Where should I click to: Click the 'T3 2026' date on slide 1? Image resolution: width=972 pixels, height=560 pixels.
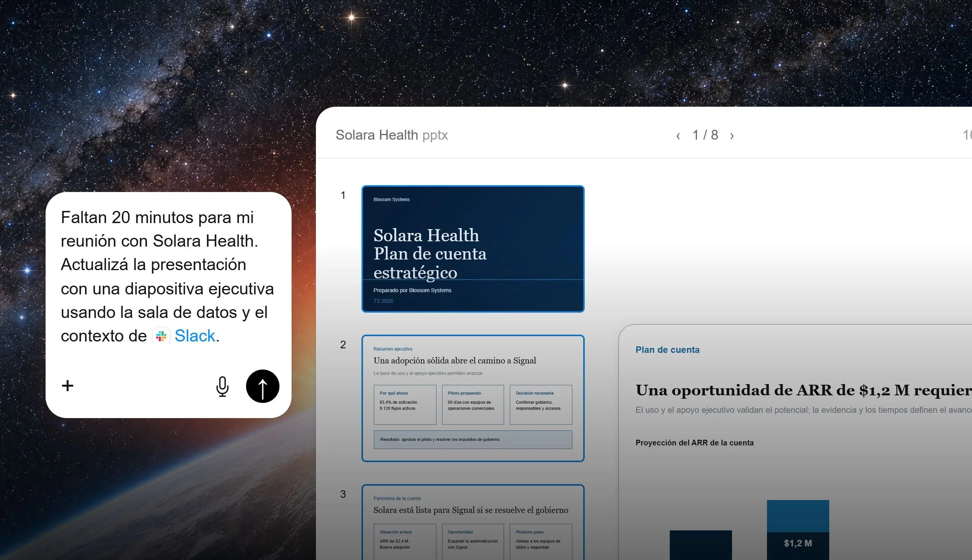(x=383, y=301)
